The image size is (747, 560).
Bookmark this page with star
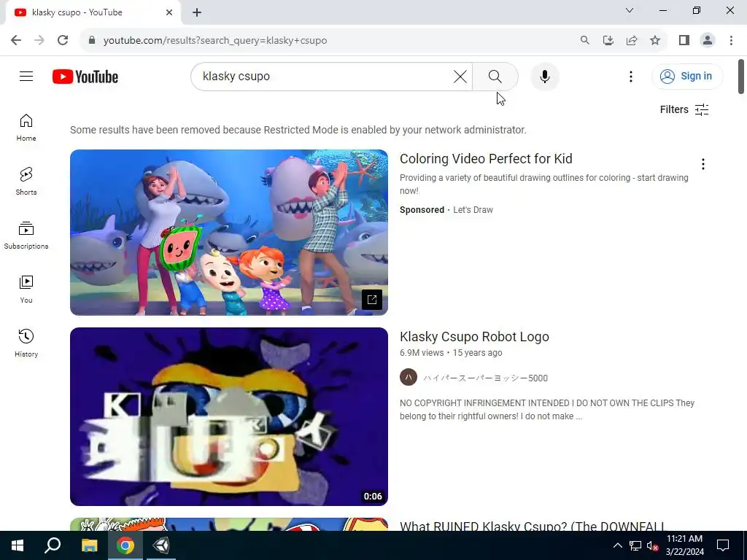click(x=655, y=40)
